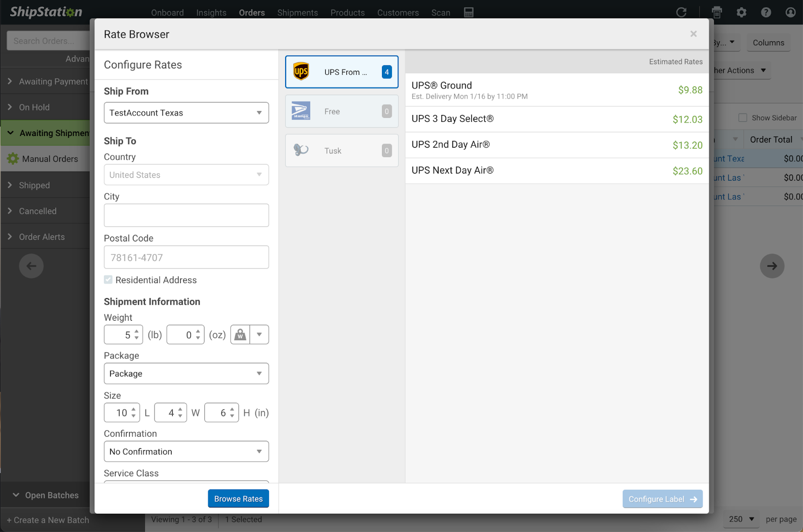Image resolution: width=803 pixels, height=532 pixels.
Task: Toggle the Residential Address checkbox
Action: 108,280
